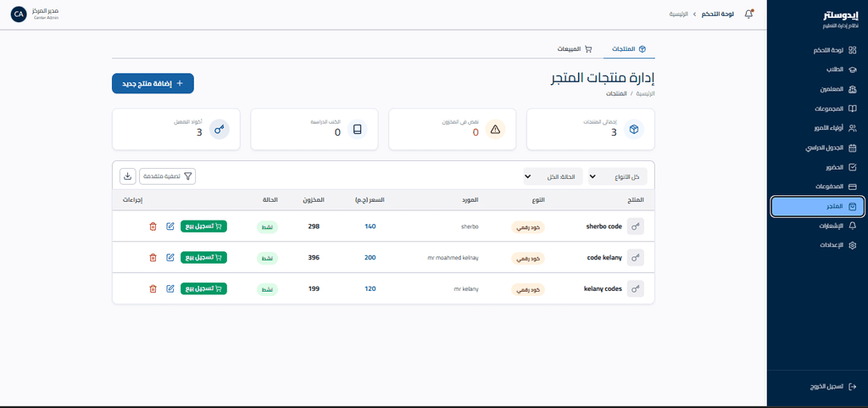Click the code kelany product name
The width and height of the screenshot is (868, 408).
(604, 257)
